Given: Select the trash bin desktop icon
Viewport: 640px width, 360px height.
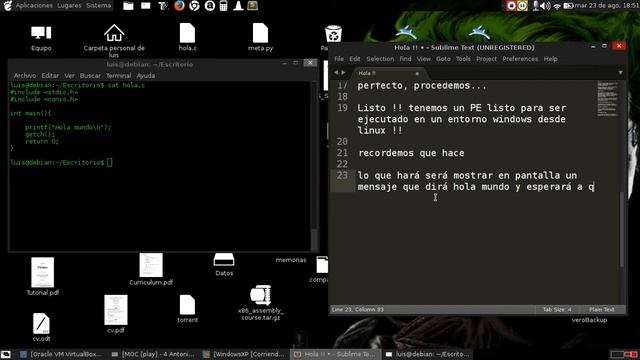Looking at the screenshot, I should coord(333,33).
